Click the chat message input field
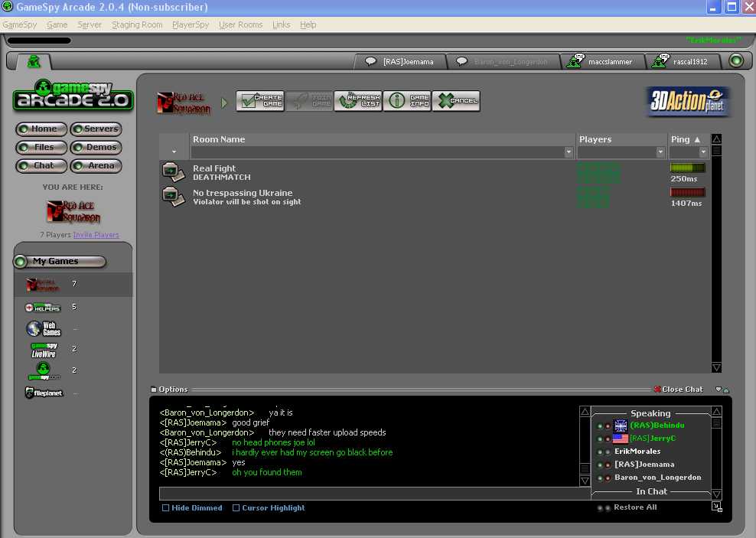This screenshot has width=756, height=538. 375,493
